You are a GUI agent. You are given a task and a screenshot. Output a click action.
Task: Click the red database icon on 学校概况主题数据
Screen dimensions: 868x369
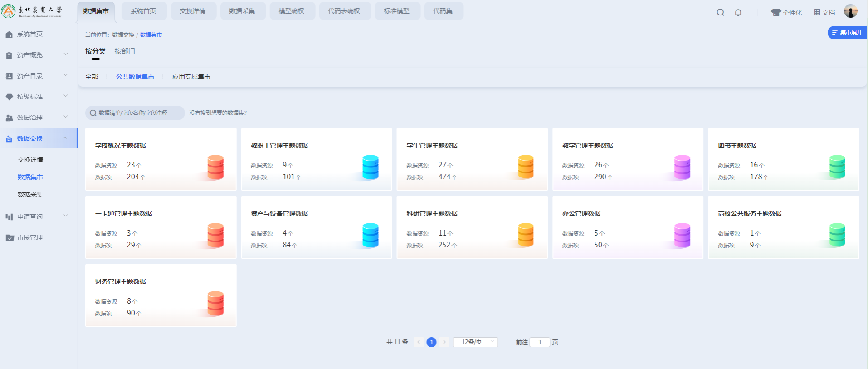pos(215,167)
